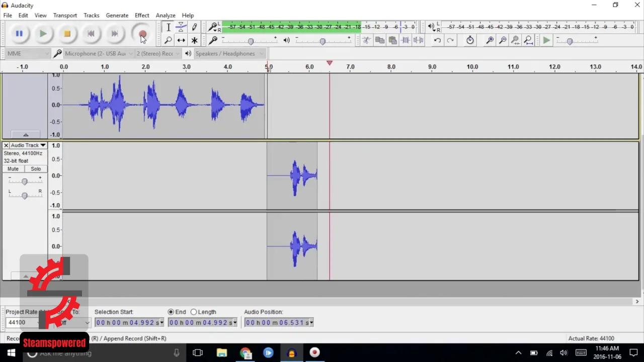Click the Zoom Out magnifier icon
The image size is (644, 362).
(503, 40)
